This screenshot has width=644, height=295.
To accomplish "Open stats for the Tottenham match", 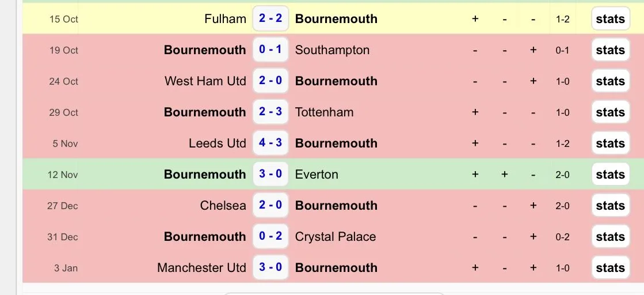I will [x=610, y=112].
